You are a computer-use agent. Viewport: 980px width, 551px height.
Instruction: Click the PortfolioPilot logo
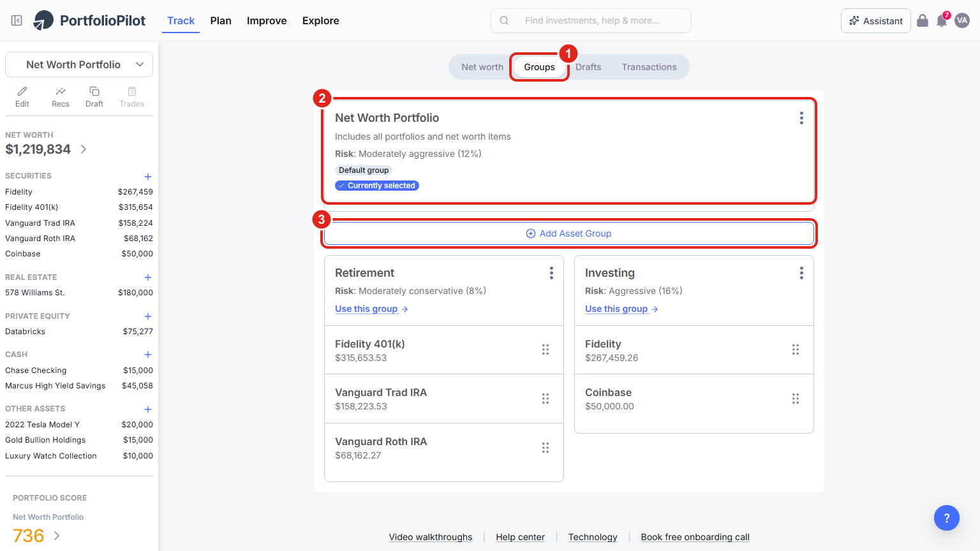point(89,20)
